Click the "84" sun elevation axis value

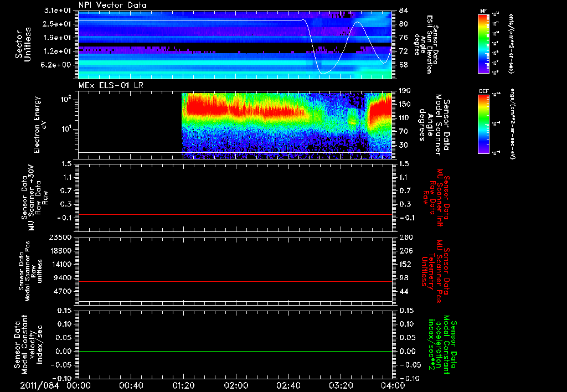(x=403, y=11)
